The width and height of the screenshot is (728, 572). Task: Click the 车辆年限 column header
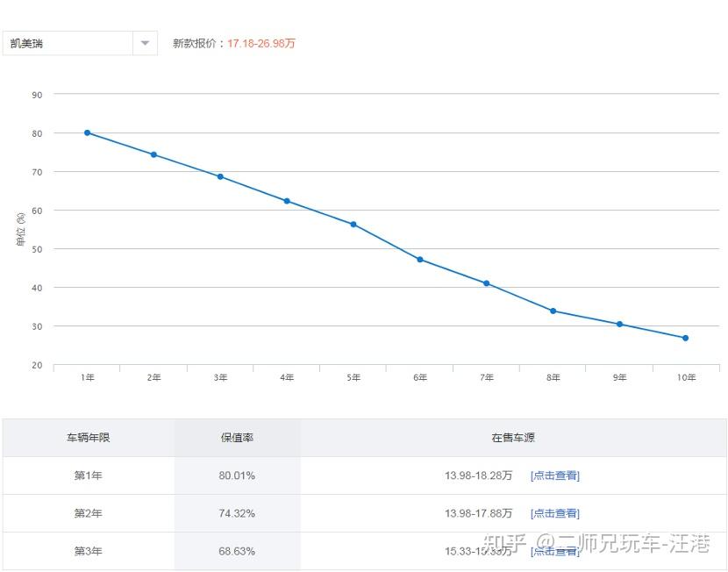coord(89,438)
